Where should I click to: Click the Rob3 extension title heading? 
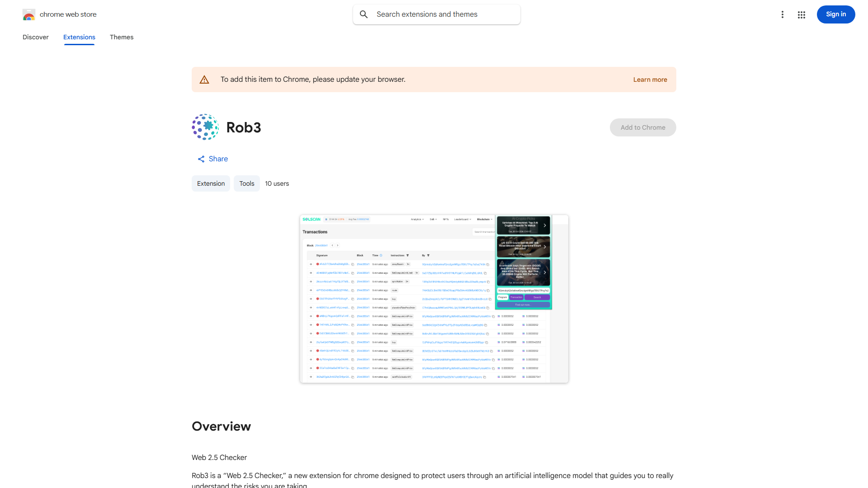click(244, 127)
